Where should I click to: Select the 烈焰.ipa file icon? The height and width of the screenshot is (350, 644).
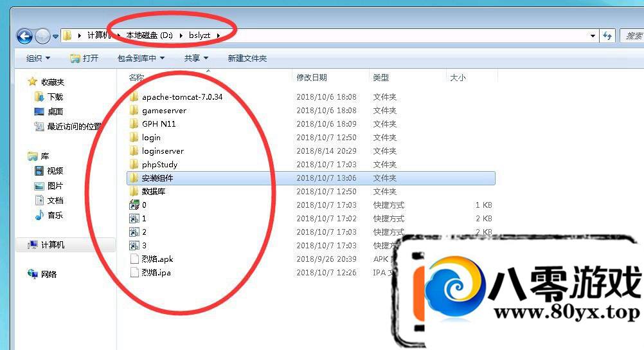click(x=134, y=273)
